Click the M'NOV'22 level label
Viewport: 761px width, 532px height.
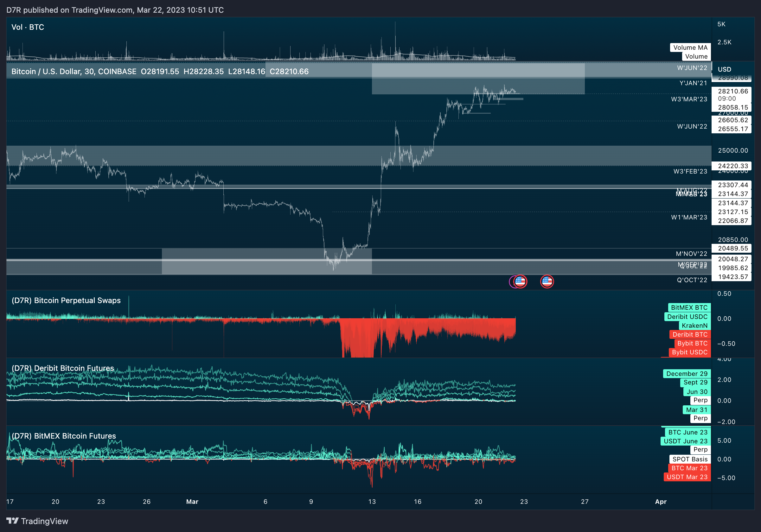[x=691, y=254]
